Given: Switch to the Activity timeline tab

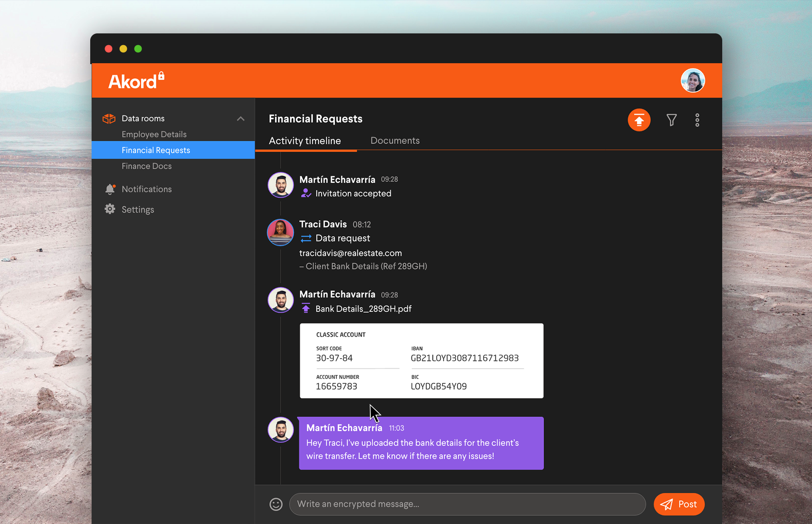Looking at the screenshot, I should pyautogui.click(x=305, y=141).
